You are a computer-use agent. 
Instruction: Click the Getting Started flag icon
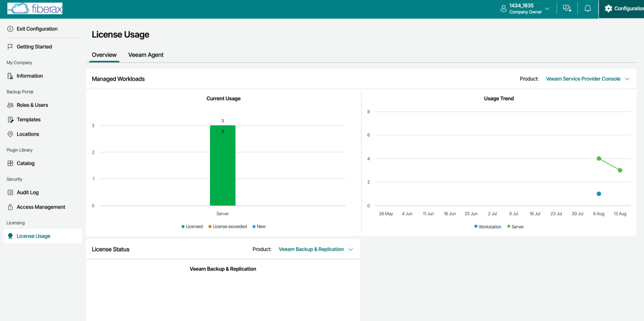10,47
